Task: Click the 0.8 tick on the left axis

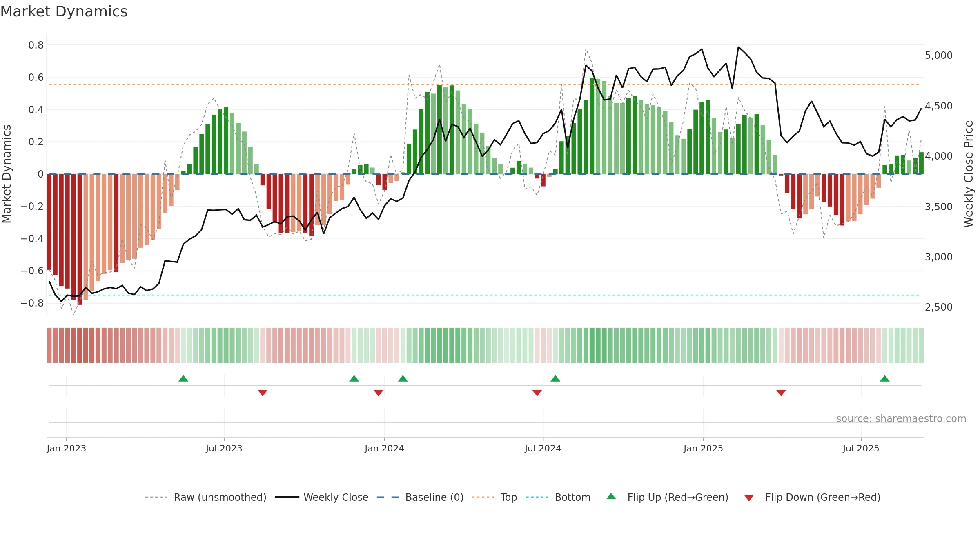Action: tap(36, 45)
